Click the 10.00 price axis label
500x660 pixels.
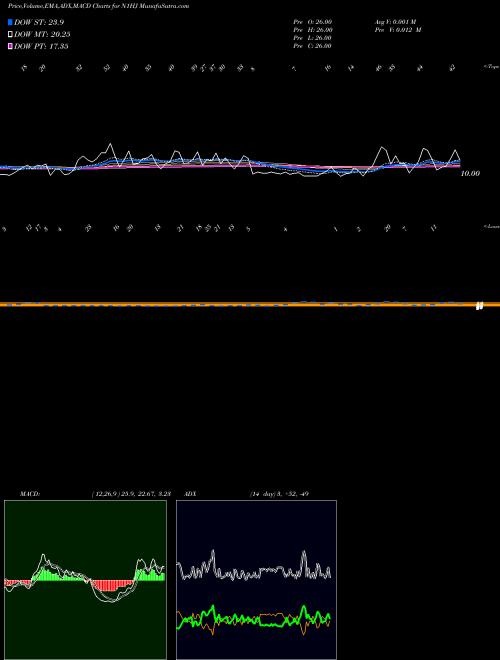[470, 173]
